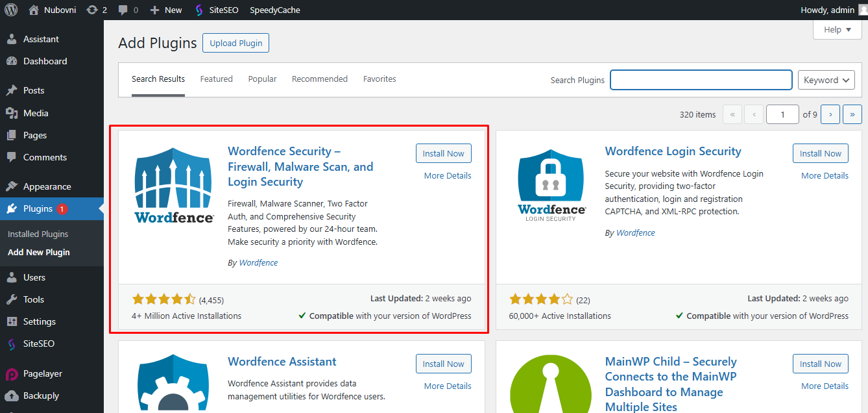Focus the Search Plugins input field

(x=701, y=80)
